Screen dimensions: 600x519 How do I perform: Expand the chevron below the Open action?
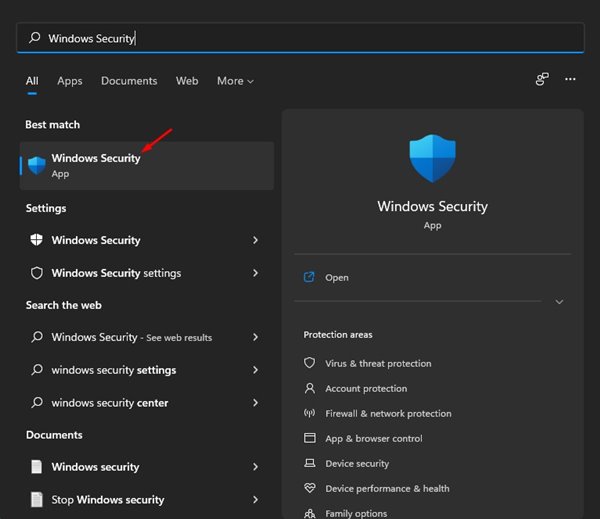[559, 302]
